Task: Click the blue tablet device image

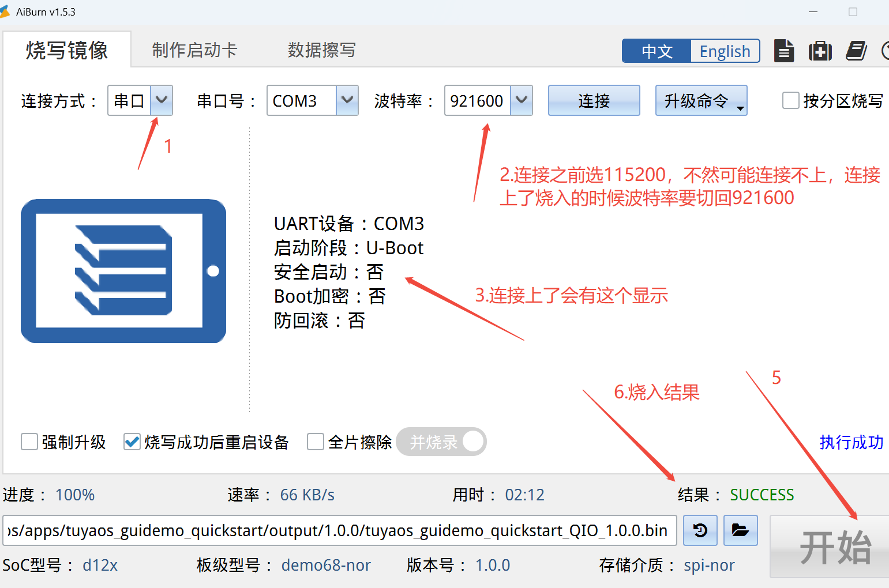Action: pyautogui.click(x=123, y=271)
